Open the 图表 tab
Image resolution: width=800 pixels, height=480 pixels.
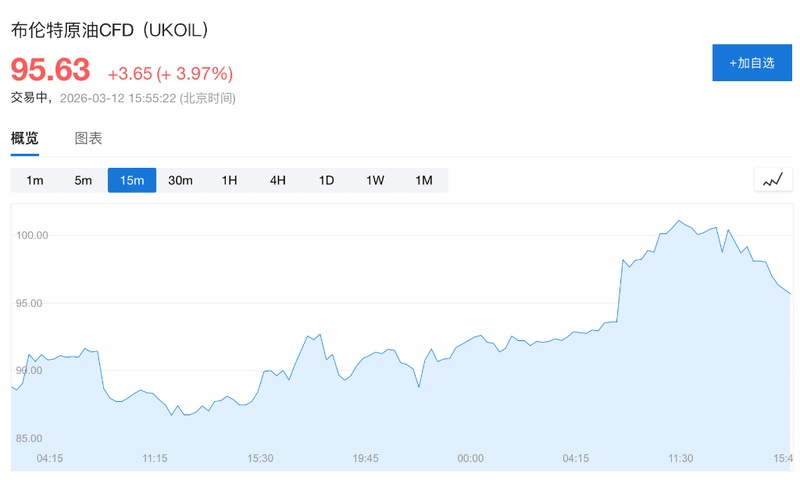(x=88, y=139)
